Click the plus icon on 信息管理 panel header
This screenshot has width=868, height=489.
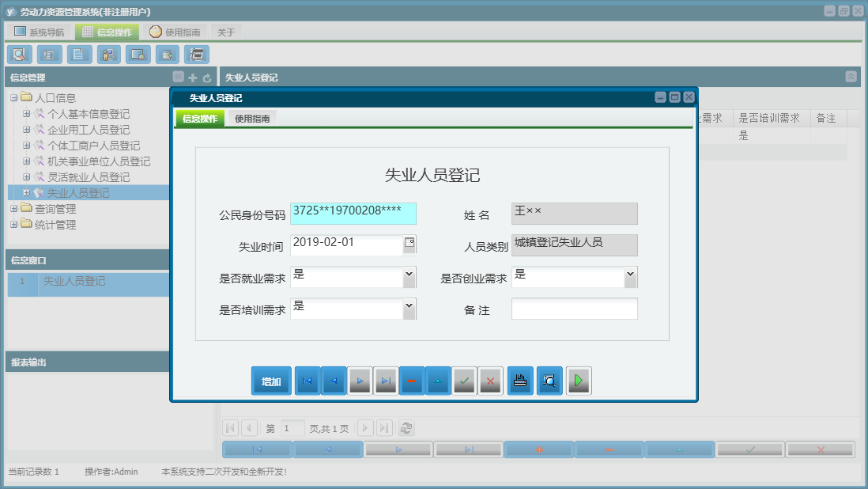(192, 78)
